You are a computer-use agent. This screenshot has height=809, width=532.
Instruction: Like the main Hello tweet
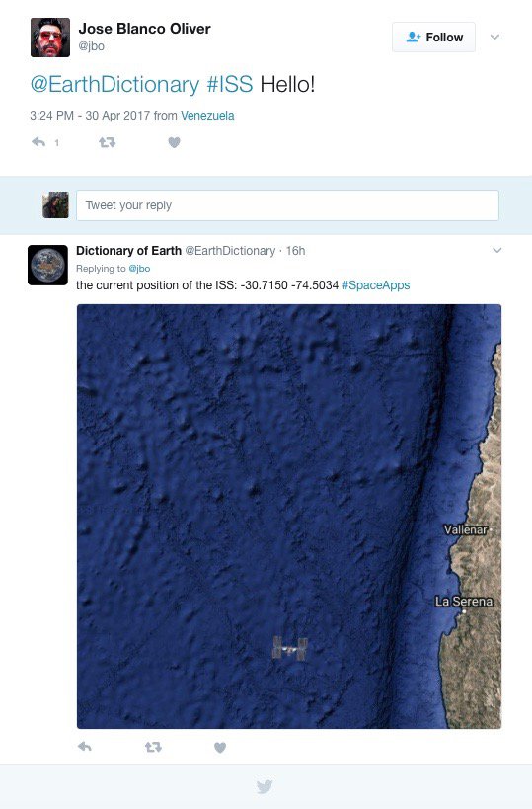(x=175, y=142)
